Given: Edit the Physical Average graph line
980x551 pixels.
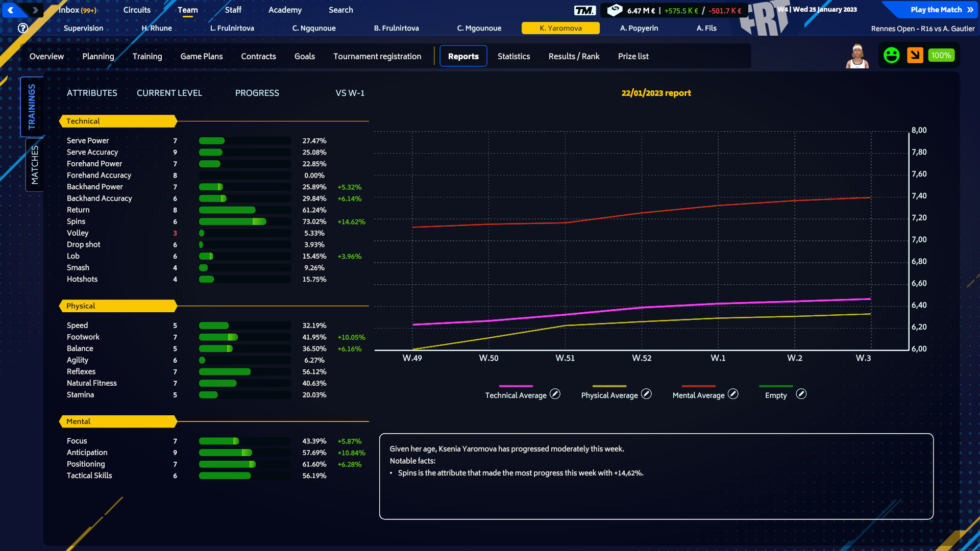Looking at the screenshot, I should point(646,394).
